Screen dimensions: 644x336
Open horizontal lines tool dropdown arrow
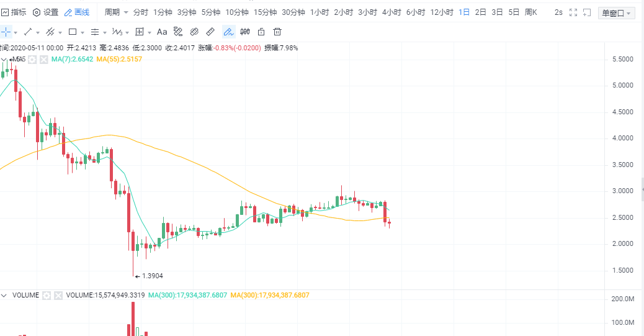(x=105, y=32)
